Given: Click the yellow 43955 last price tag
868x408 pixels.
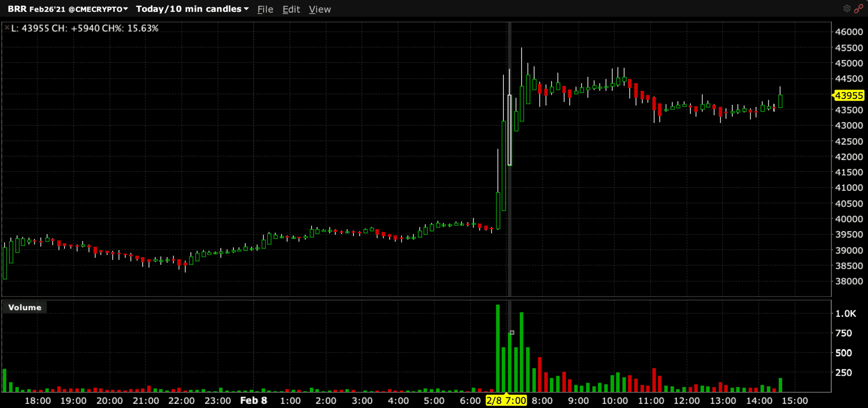Looking at the screenshot, I should point(849,96).
